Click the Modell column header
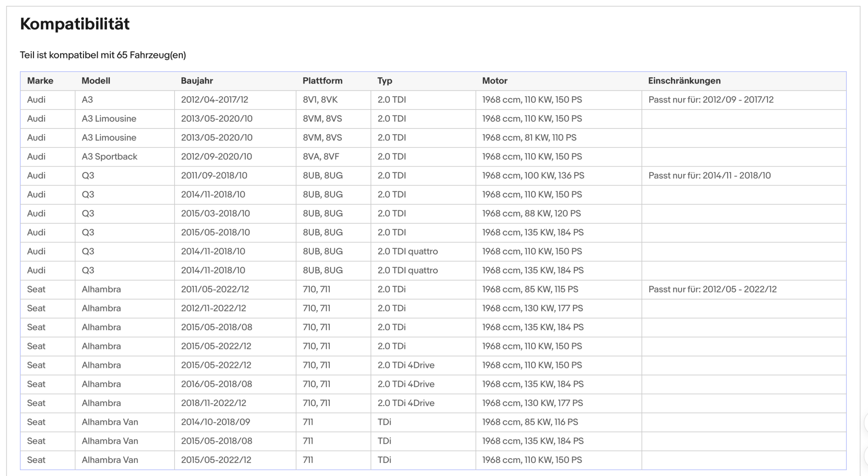 pos(96,81)
